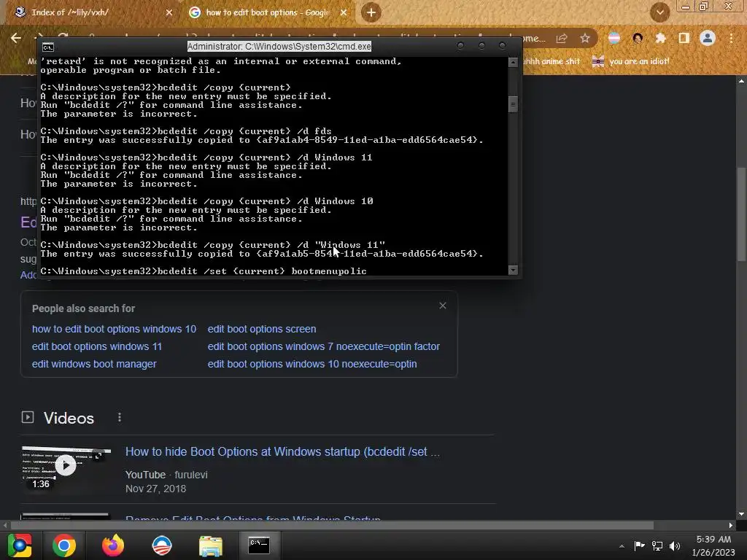Viewport: 747px width, 560px height.
Task: Click the page's vertical scrollbar thumb
Action: click(741, 214)
